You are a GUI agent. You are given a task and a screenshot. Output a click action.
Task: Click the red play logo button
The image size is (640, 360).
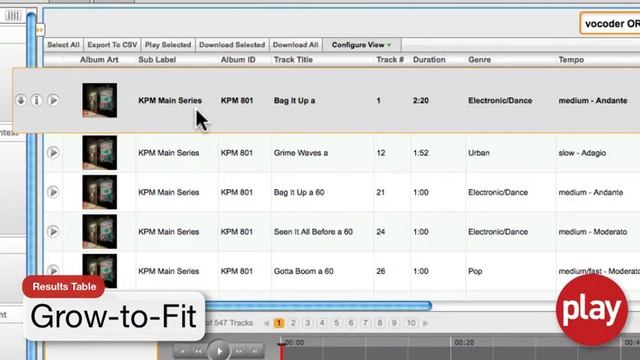point(591,310)
